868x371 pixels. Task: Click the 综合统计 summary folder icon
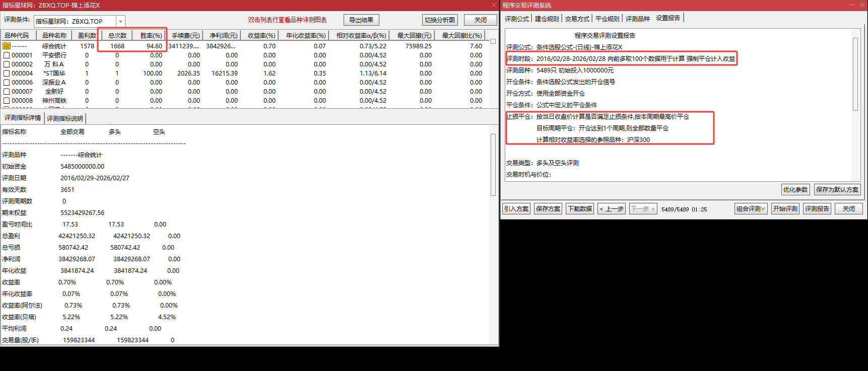point(7,46)
